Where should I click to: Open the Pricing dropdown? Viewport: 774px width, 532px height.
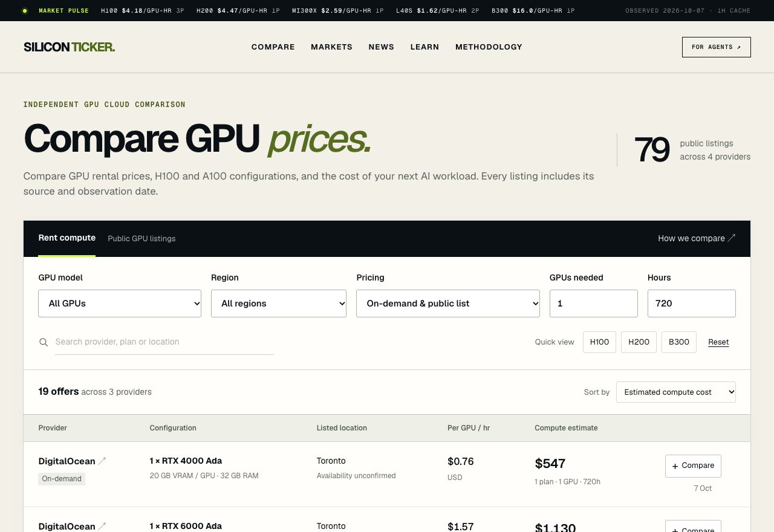pos(448,303)
